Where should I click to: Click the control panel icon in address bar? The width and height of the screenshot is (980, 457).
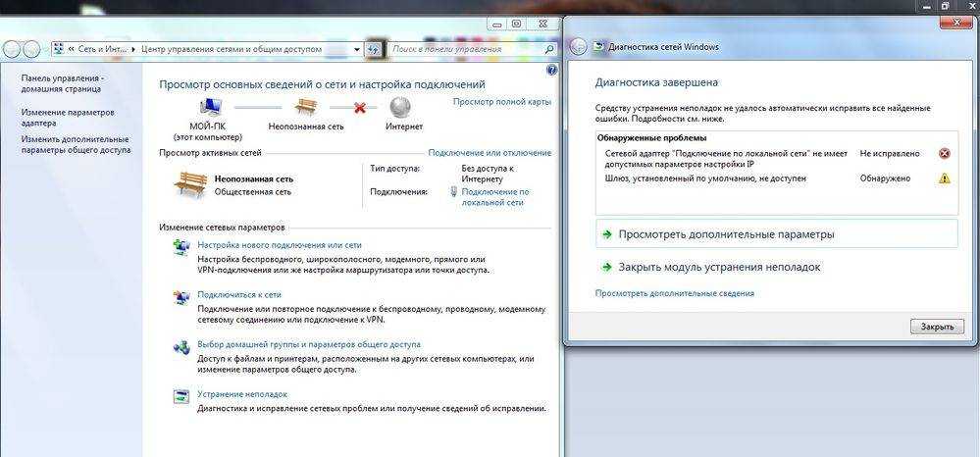(58, 49)
